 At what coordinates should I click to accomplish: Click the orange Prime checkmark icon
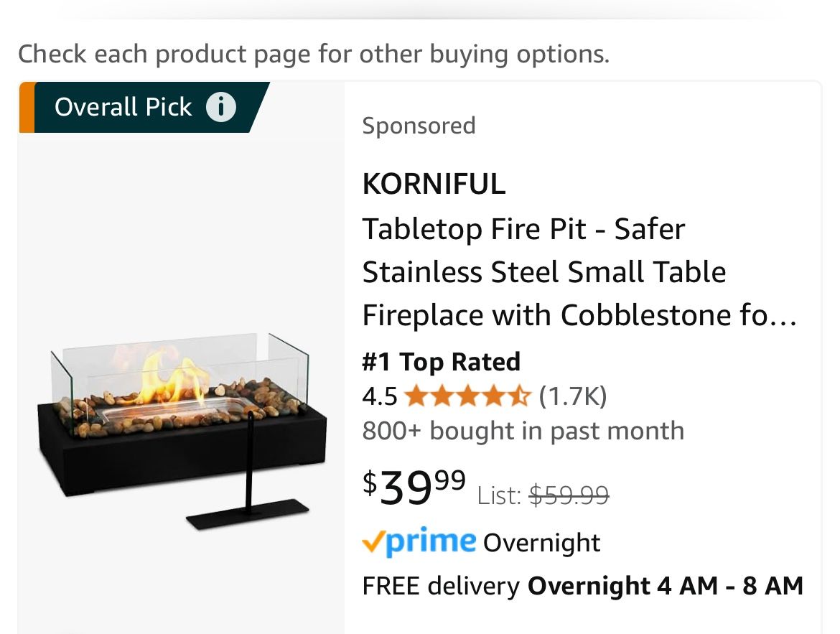373,542
